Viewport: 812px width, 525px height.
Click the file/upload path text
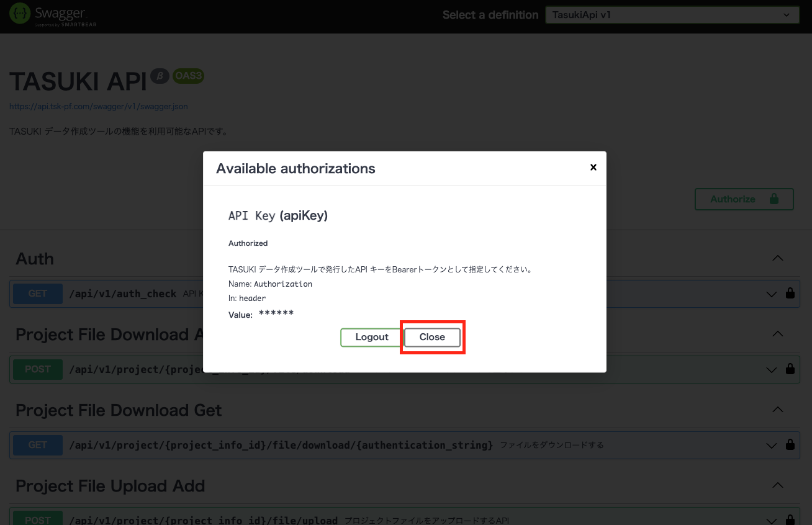[x=204, y=520]
